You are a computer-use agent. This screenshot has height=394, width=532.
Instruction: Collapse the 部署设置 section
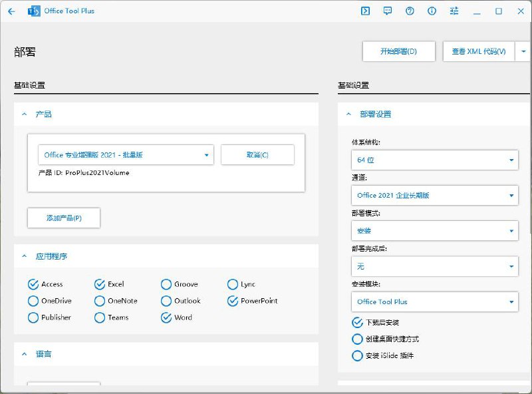[x=348, y=114]
